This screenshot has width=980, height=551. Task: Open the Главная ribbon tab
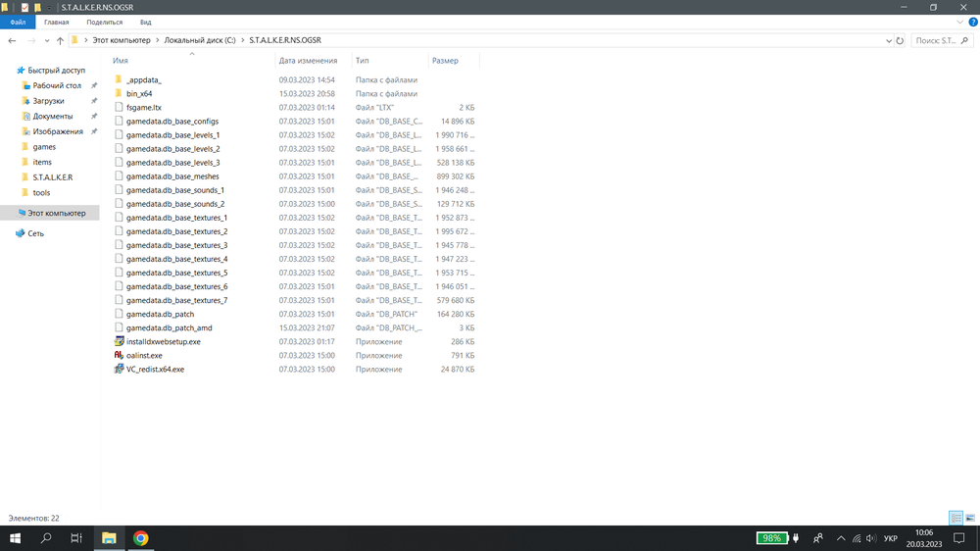pos(56,22)
